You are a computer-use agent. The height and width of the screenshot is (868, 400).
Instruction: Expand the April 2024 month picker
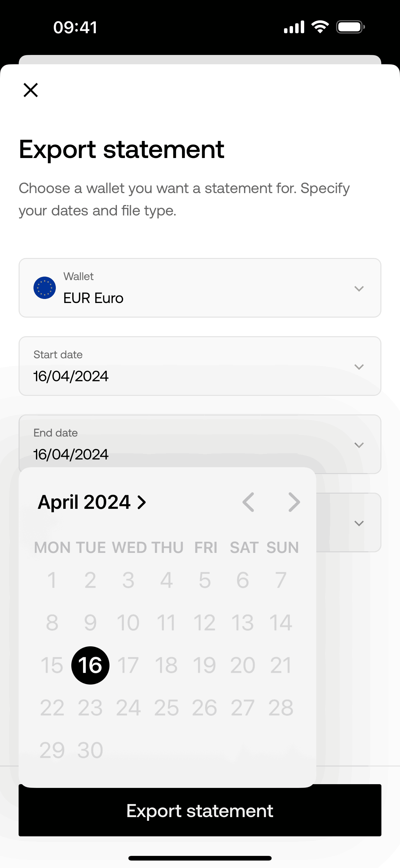92,502
